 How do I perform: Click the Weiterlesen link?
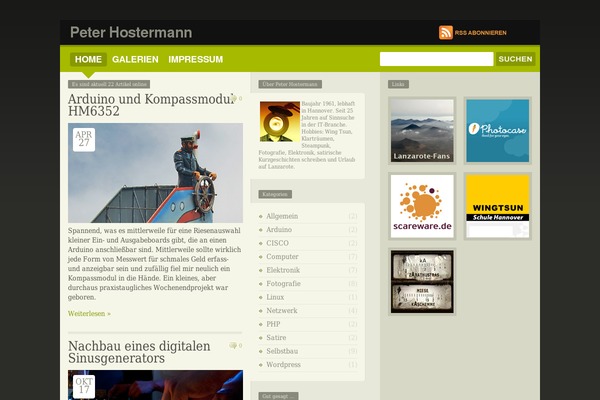pyautogui.click(x=89, y=313)
